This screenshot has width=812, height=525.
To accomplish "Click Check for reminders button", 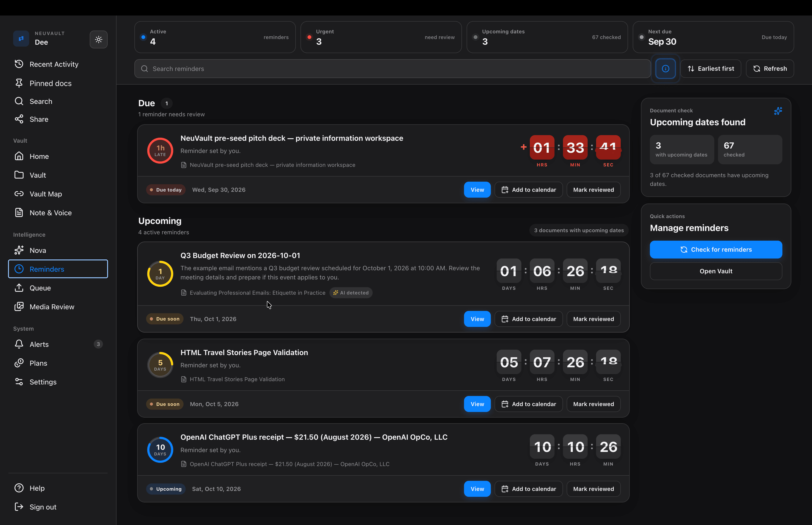I will click(x=716, y=250).
